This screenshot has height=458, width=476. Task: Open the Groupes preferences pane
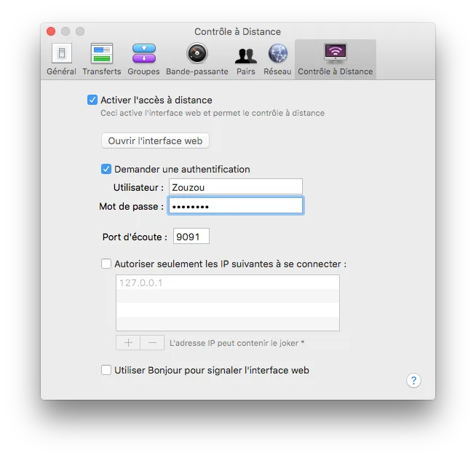[x=143, y=59]
